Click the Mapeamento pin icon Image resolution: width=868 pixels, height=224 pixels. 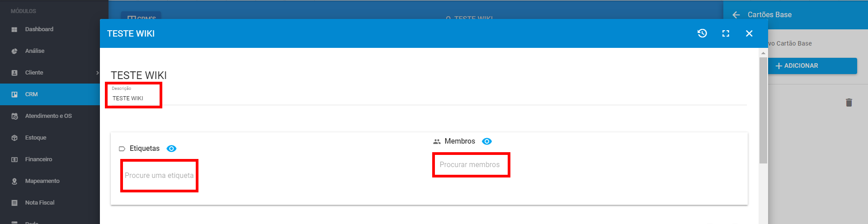[x=14, y=181]
